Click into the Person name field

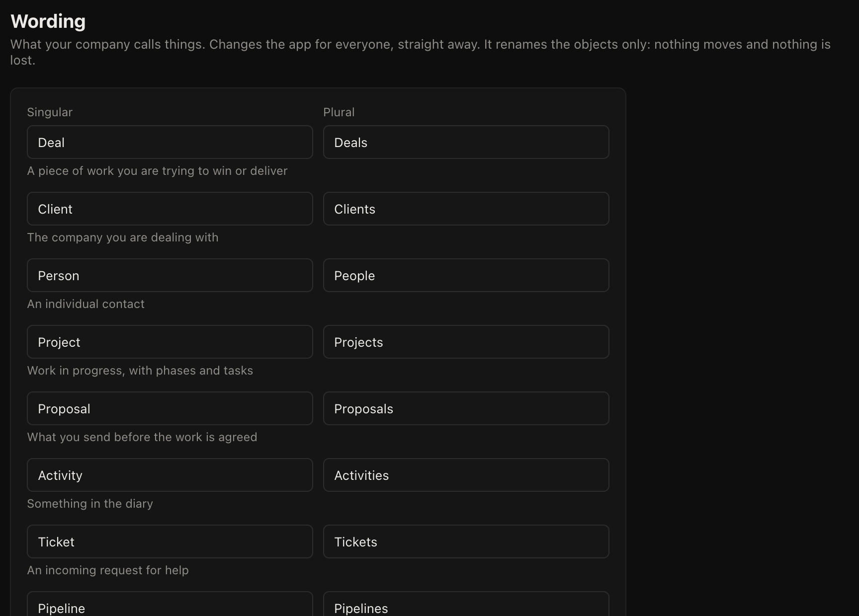tap(170, 275)
